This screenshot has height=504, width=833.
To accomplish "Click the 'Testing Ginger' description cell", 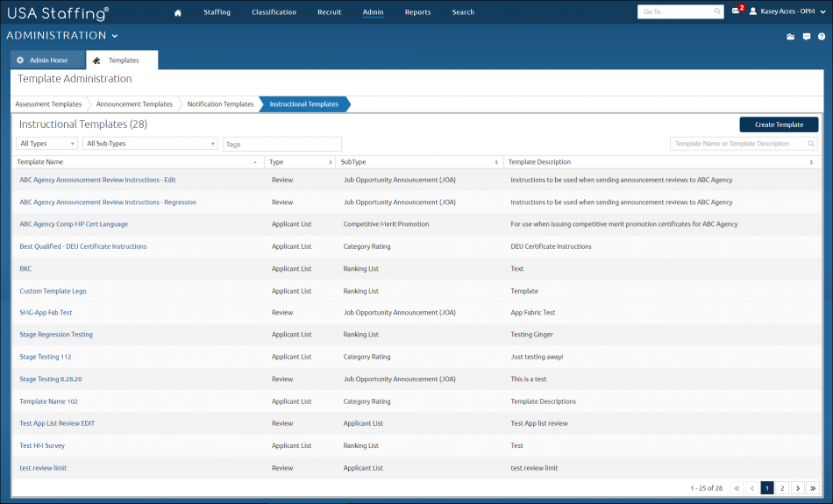I will pos(531,335).
